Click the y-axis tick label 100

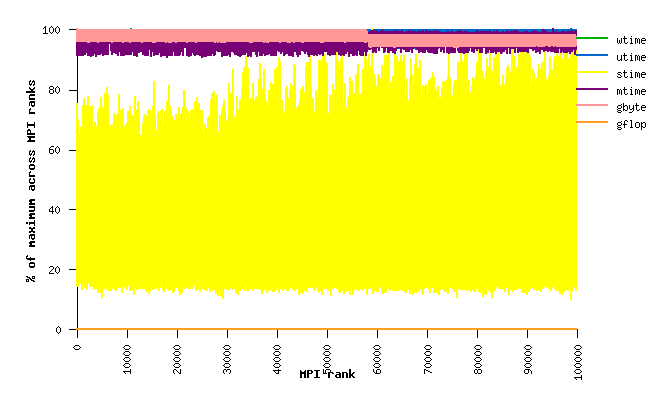point(51,30)
